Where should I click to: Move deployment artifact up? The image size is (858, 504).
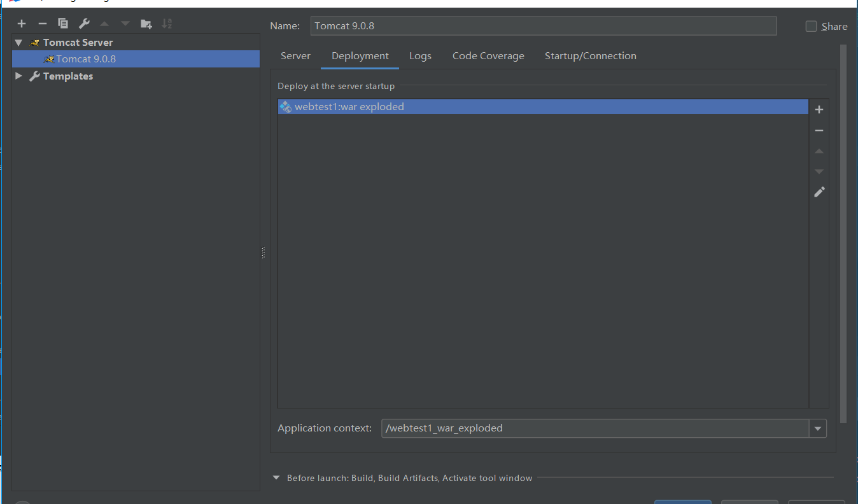click(819, 151)
